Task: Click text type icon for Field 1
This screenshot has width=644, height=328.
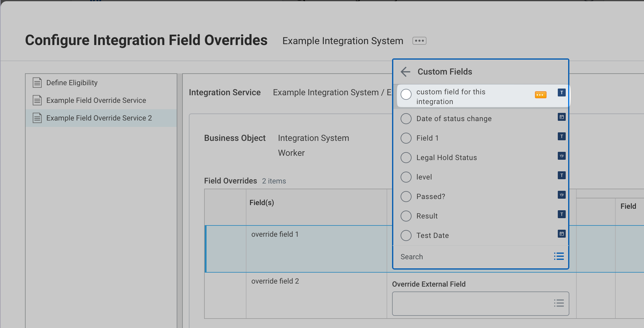Action: pyautogui.click(x=561, y=136)
